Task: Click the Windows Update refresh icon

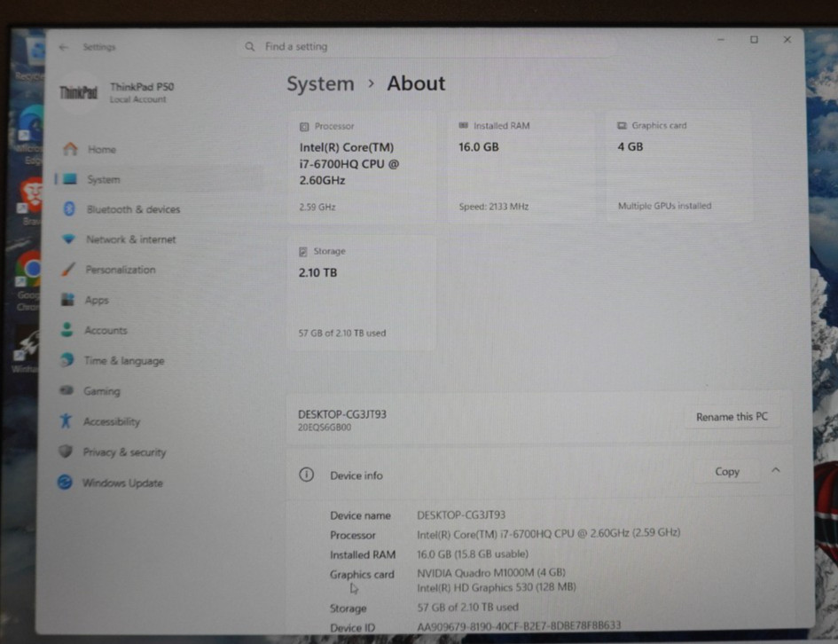Action: tap(65, 482)
